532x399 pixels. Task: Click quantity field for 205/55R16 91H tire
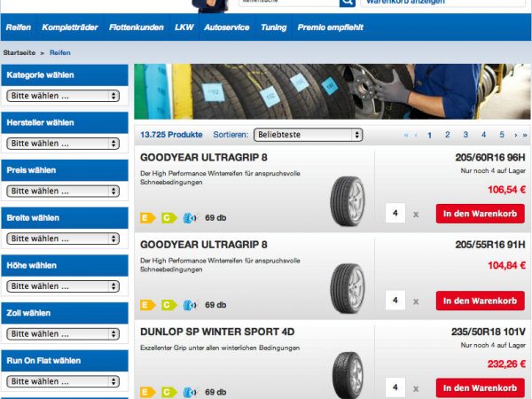pyautogui.click(x=395, y=301)
